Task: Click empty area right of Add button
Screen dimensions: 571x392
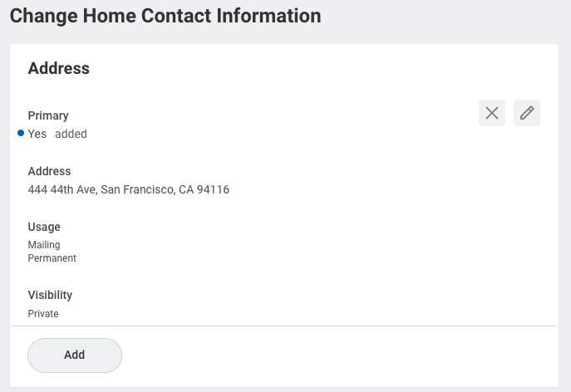Action: (332, 355)
